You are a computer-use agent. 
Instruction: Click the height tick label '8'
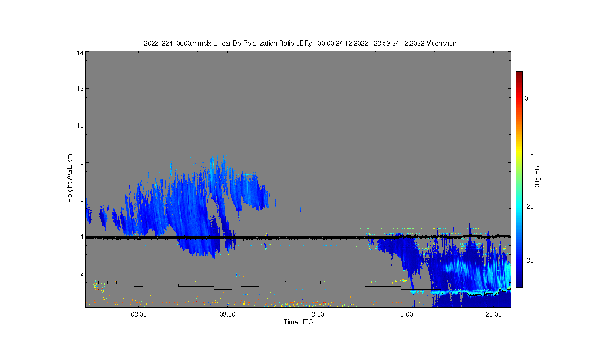(82, 162)
